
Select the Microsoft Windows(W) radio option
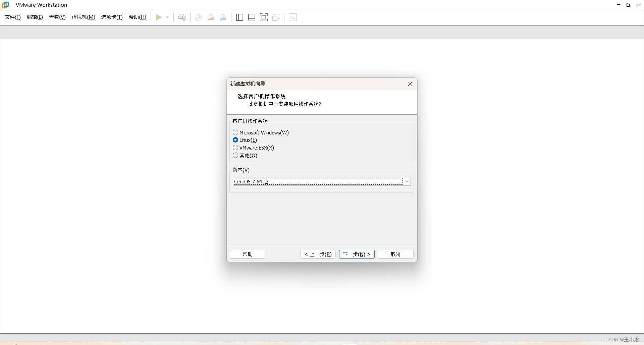click(261, 133)
